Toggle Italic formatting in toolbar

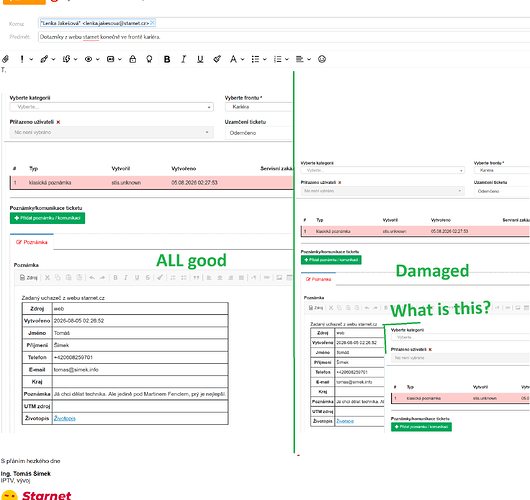[184, 59]
